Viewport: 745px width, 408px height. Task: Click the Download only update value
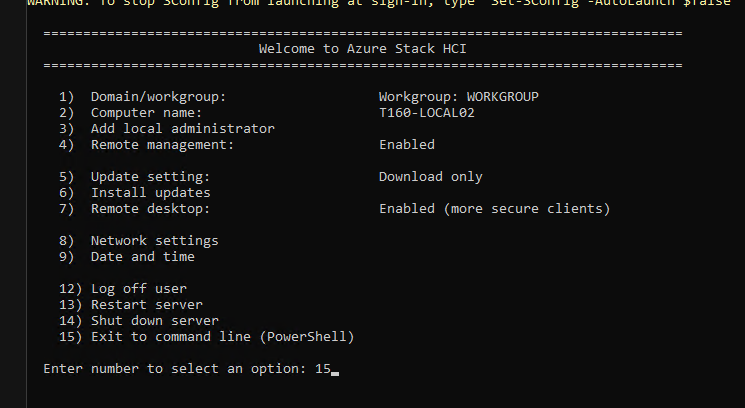[430, 177]
